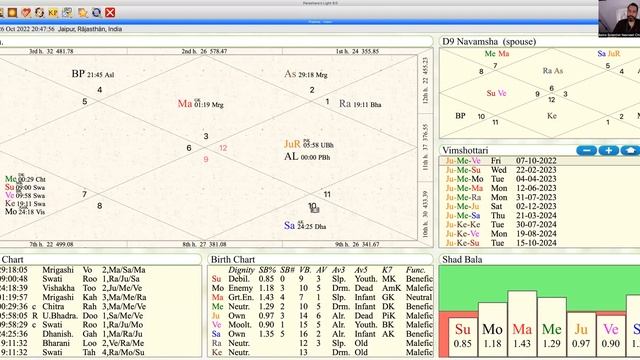Click Sa 24:25 Dha in main chart

(305, 225)
